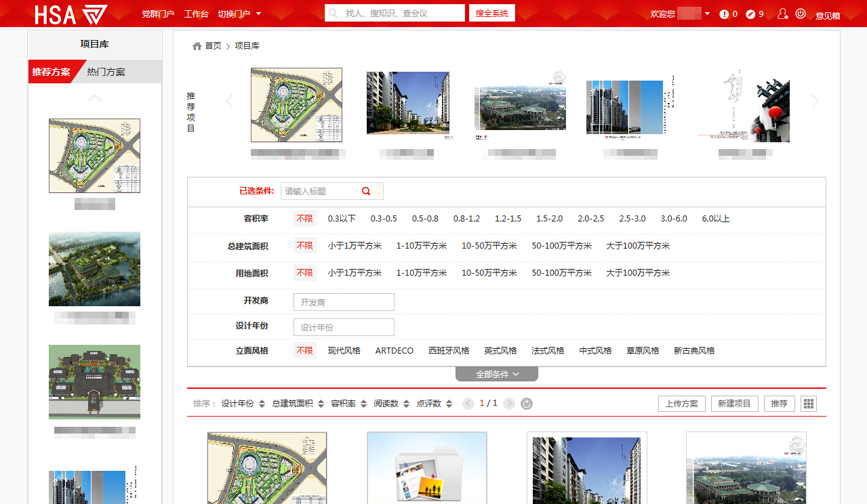This screenshot has width=867, height=504.
Task: Select 立面风格 中式风格
Action: [595, 351]
